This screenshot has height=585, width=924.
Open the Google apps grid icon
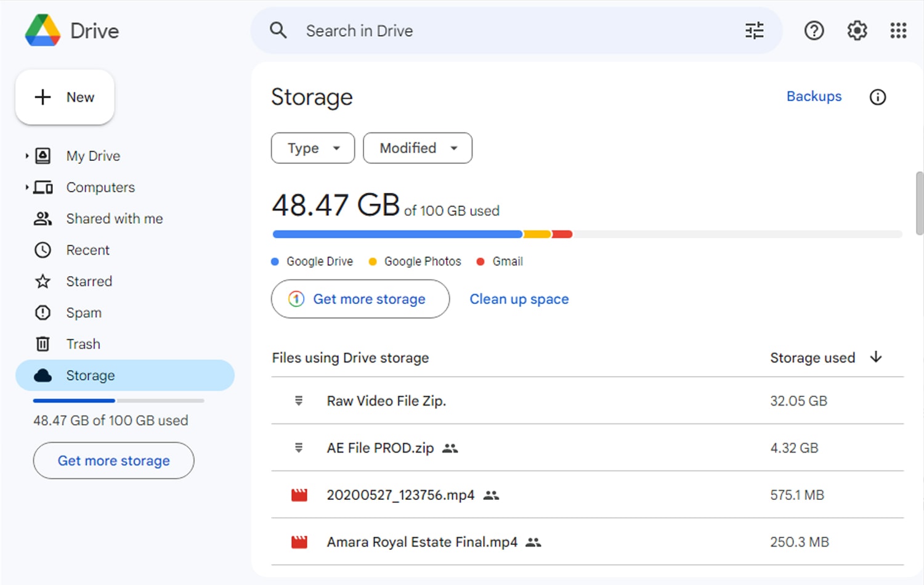(898, 30)
